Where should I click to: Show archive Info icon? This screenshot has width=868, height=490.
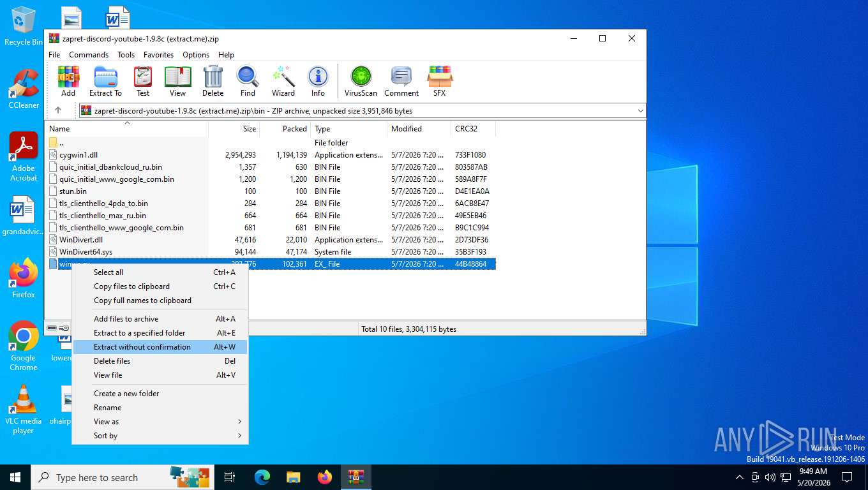pyautogui.click(x=318, y=81)
